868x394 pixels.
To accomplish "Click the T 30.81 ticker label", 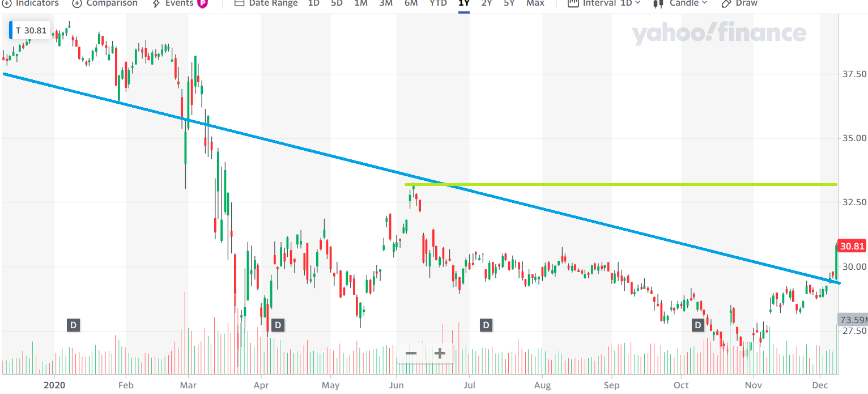I will (x=31, y=31).
